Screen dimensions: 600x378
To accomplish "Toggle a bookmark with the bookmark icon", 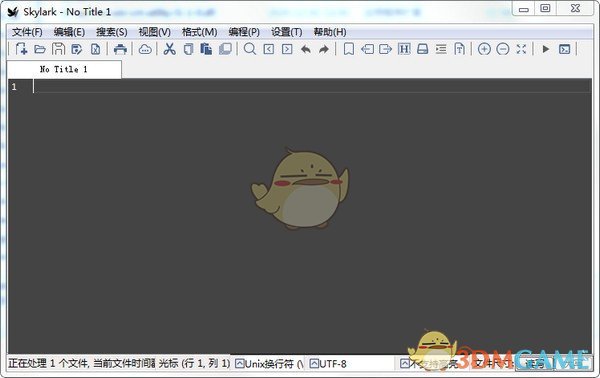I will pos(349,49).
